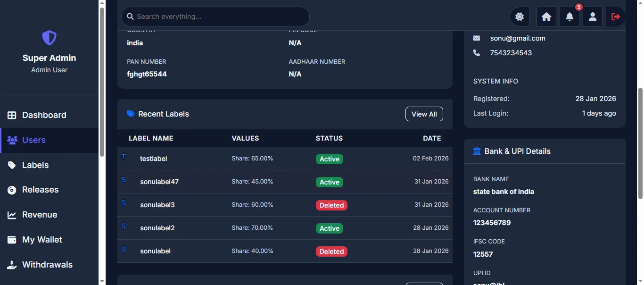
Task: Open notifications bell with badge 5
Action: [570, 17]
